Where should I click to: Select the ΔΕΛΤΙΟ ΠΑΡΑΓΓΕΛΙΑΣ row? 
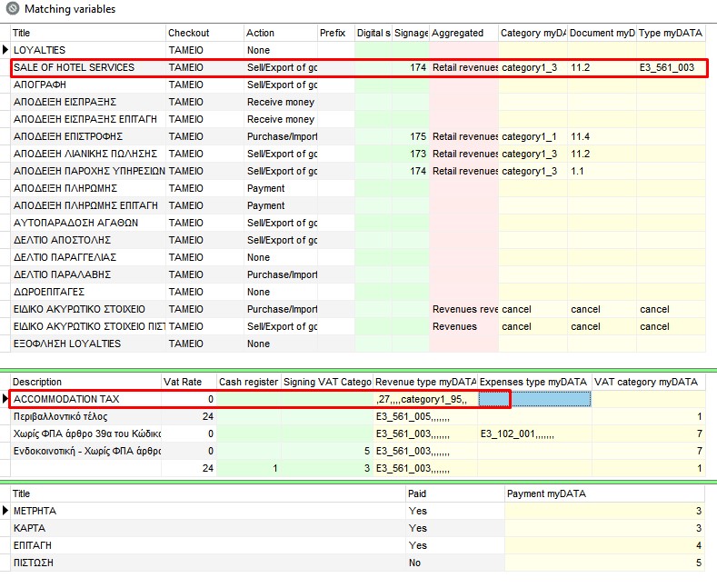point(358,257)
